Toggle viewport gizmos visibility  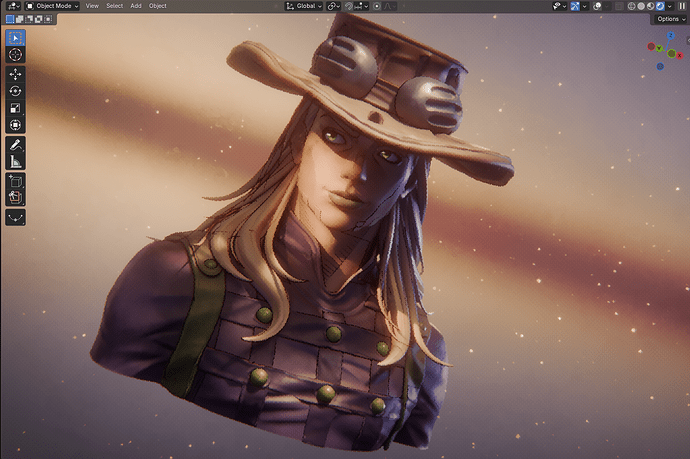pyautogui.click(x=575, y=6)
